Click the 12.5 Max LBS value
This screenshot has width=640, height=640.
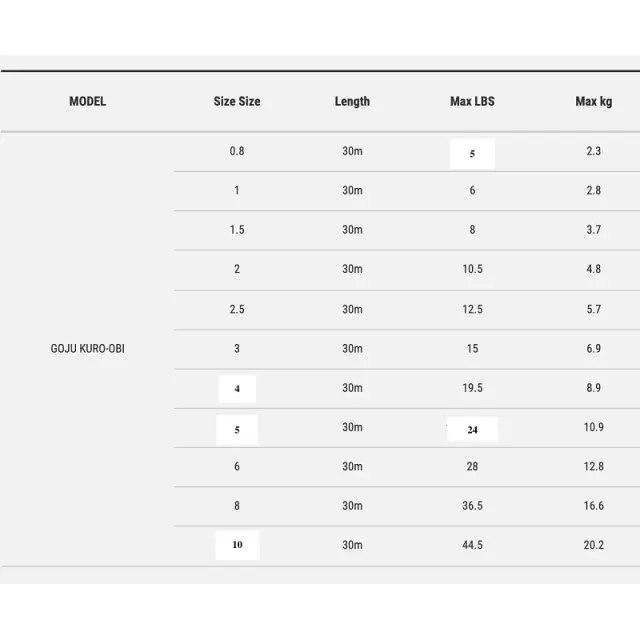point(472,309)
